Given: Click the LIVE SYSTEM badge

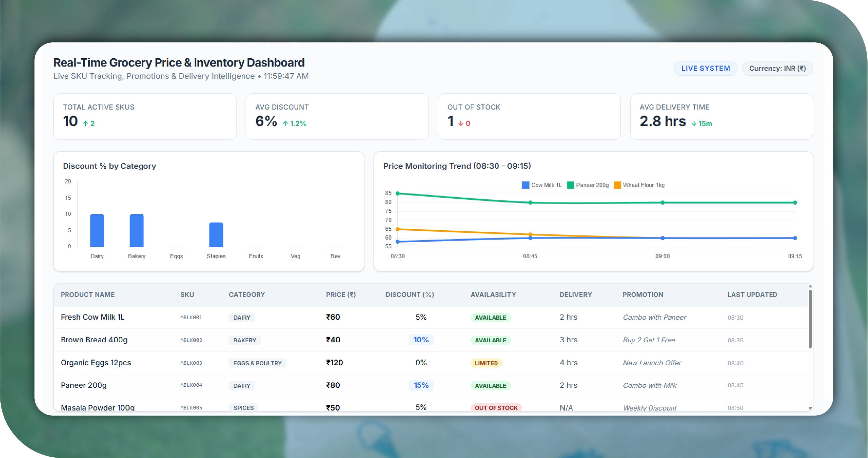Looking at the screenshot, I should (705, 68).
